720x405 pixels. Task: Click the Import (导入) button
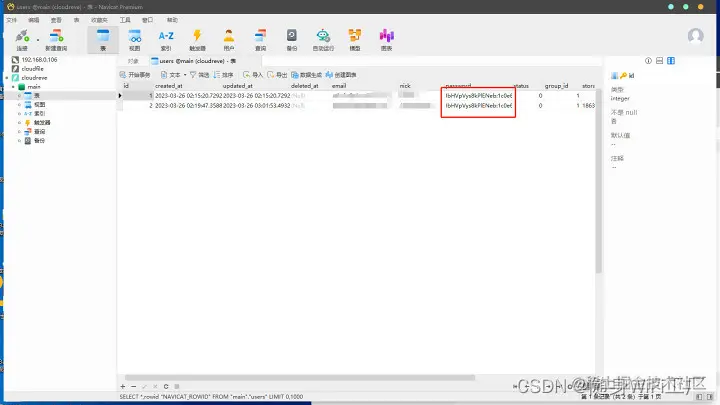(253, 75)
